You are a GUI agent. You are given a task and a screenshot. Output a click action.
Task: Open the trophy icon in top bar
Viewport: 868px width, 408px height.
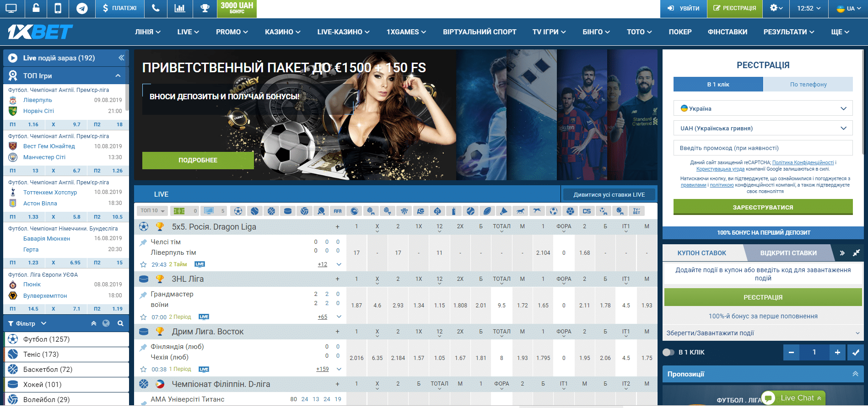click(x=205, y=8)
